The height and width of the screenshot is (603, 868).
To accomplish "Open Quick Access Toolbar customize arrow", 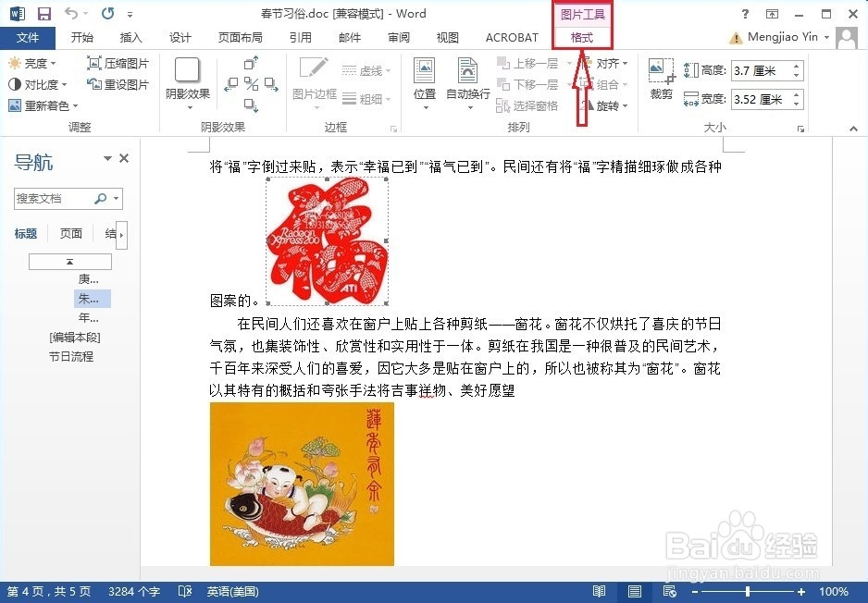I will click(130, 15).
